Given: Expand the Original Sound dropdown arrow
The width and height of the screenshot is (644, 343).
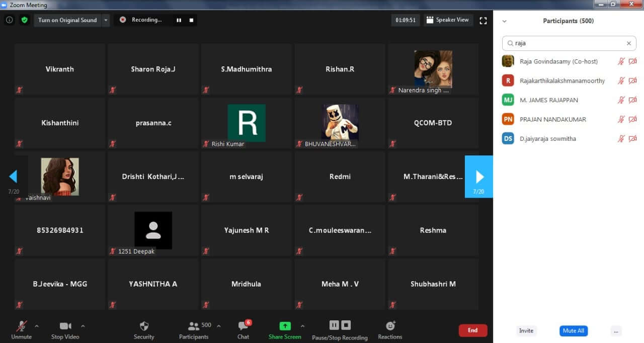Looking at the screenshot, I should [106, 20].
